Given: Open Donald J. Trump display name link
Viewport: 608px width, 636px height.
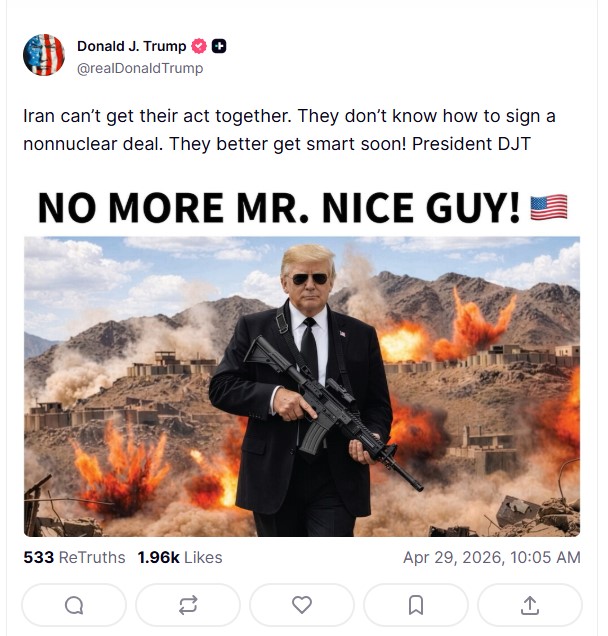Looking at the screenshot, I should 131,47.
